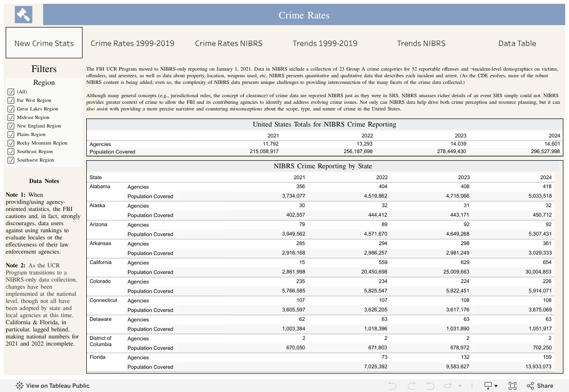The height and width of the screenshot is (392, 569).
Task: Select Delaware 2021 population value 1,003,384
Action: click(x=294, y=329)
